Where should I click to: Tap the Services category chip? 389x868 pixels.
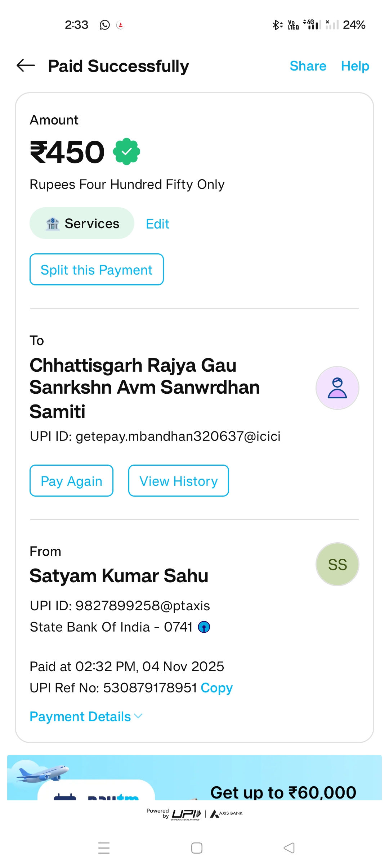click(x=82, y=223)
